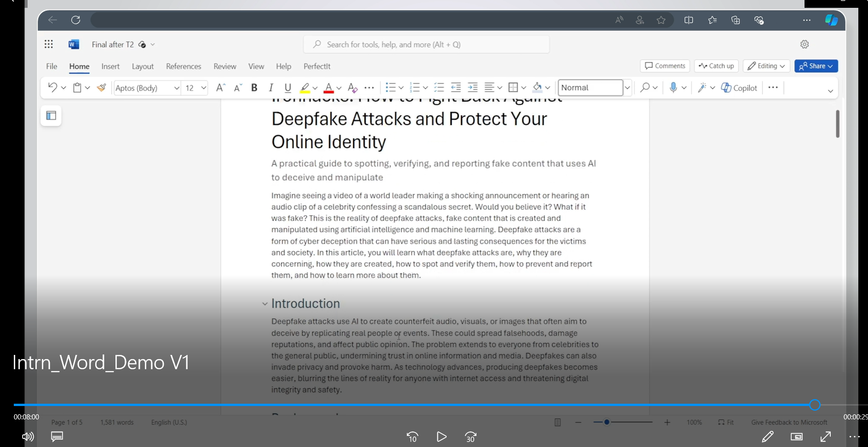Screen dimensions: 868x447
Task: Collapse the Introduction heading
Action: point(264,304)
